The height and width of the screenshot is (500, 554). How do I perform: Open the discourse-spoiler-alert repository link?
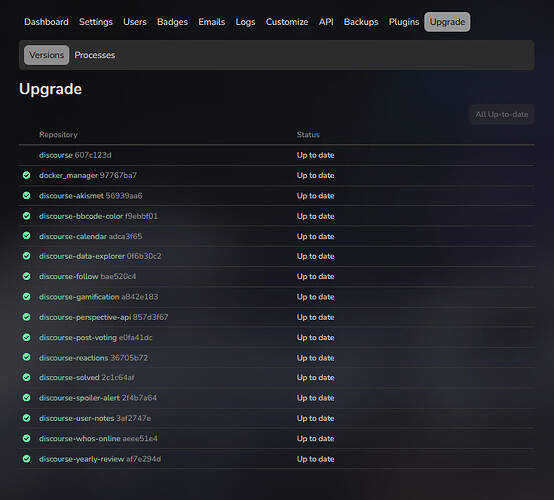tap(79, 398)
